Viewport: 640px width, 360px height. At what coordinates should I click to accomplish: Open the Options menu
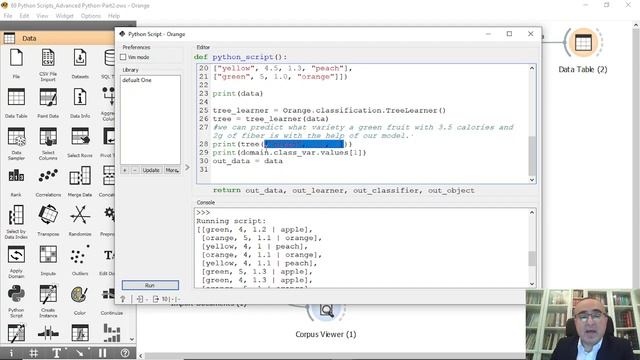point(91,16)
